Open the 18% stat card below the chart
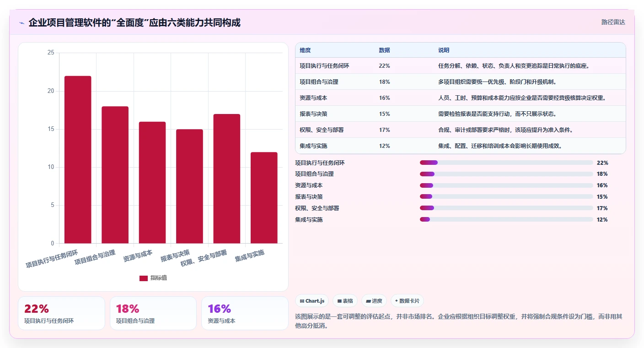The height and width of the screenshot is (348, 644). [x=153, y=313]
